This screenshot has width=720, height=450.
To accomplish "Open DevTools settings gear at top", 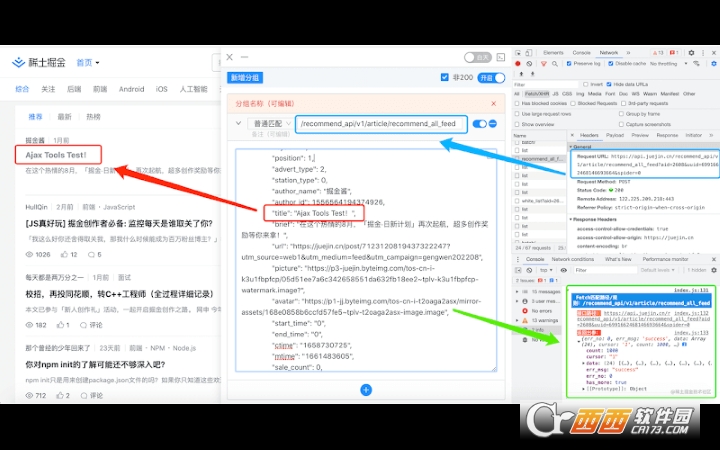I will pos(692,53).
